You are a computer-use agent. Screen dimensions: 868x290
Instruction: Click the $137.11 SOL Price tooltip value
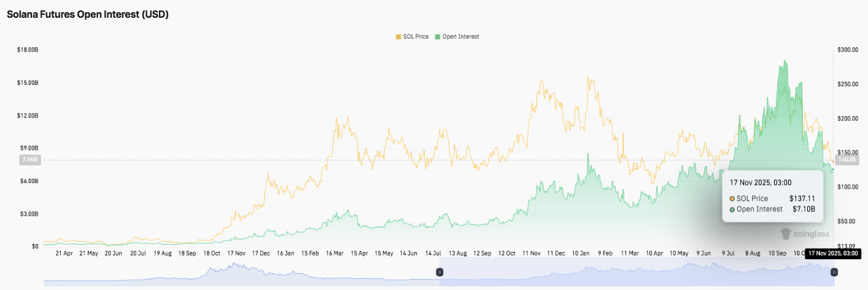tap(802, 198)
